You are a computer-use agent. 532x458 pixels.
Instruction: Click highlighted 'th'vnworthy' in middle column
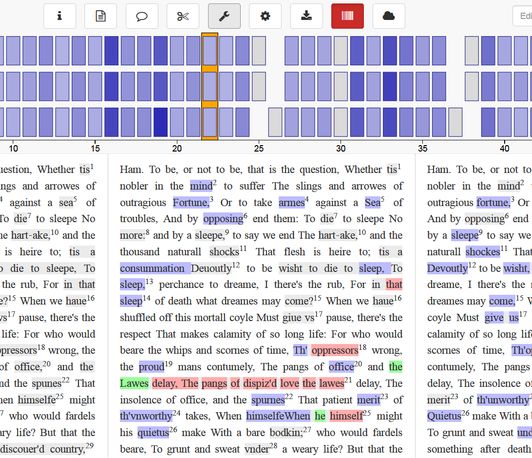[x=146, y=416]
